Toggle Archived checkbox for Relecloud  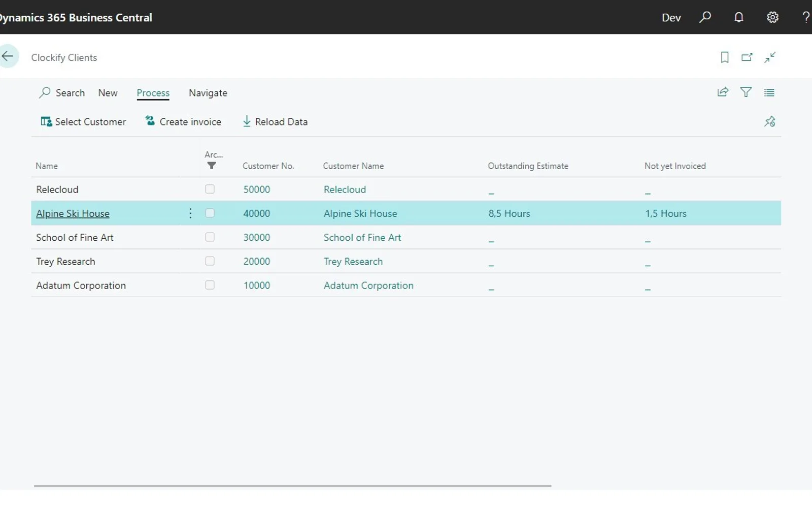[210, 189]
